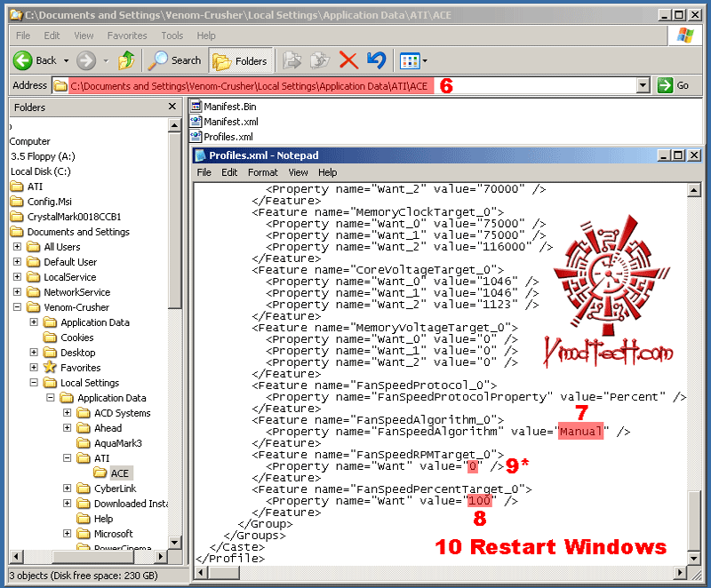Click the Windows flag logo
The image size is (711, 588).
point(685,36)
